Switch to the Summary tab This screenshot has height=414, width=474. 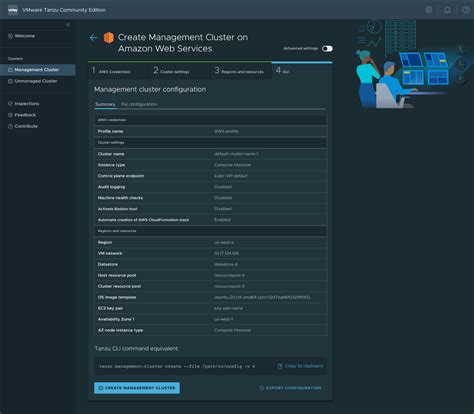105,104
